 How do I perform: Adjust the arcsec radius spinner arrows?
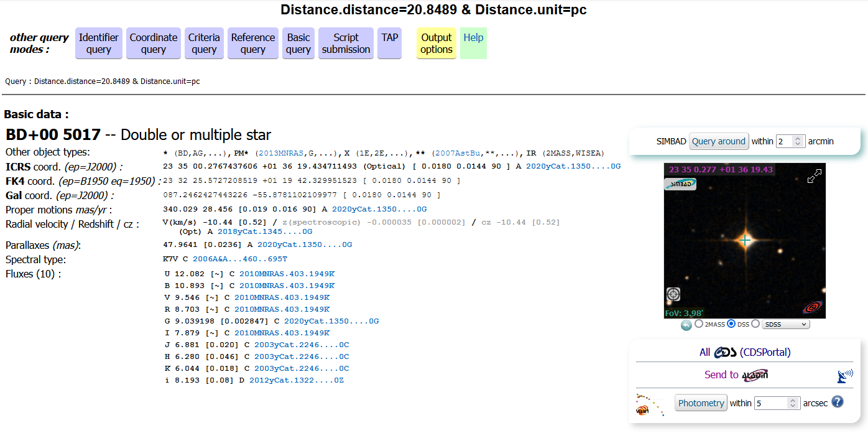pyautogui.click(x=792, y=403)
